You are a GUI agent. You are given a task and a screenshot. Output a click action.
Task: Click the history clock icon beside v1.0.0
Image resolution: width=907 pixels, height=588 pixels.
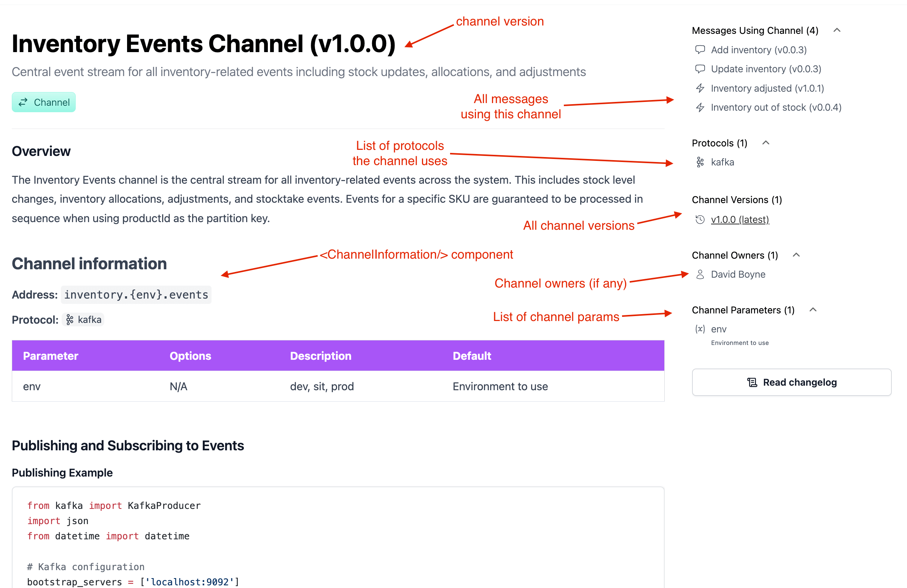700,219
